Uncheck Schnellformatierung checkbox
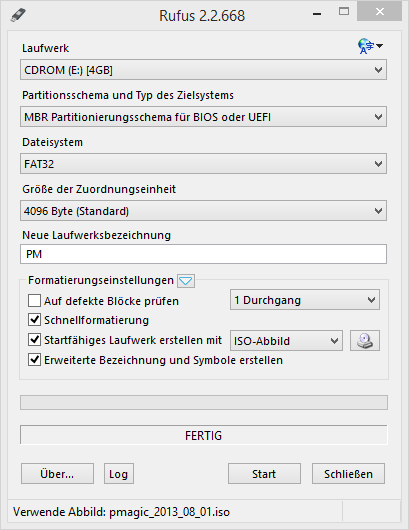The width and height of the screenshot is (409, 530). pyautogui.click(x=34, y=320)
